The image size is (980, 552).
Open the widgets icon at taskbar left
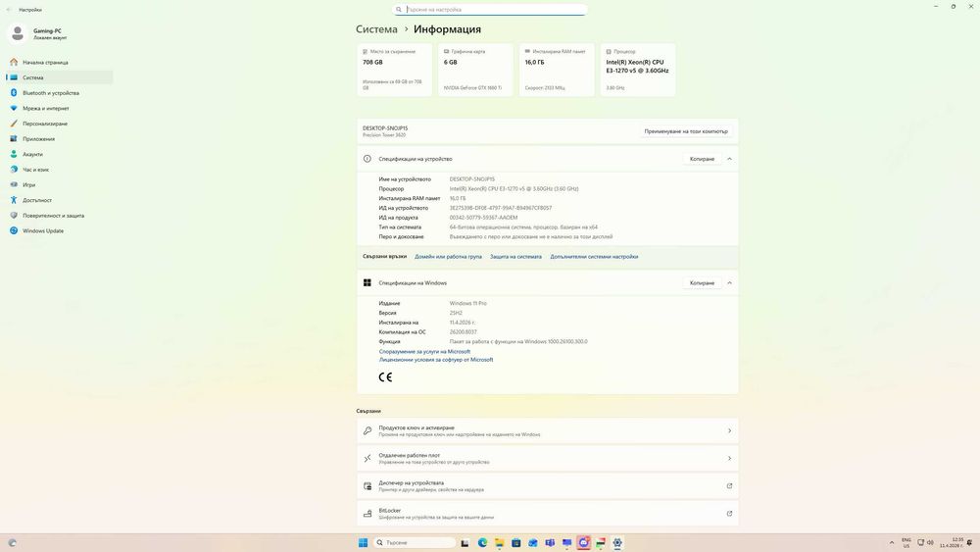click(x=13, y=542)
